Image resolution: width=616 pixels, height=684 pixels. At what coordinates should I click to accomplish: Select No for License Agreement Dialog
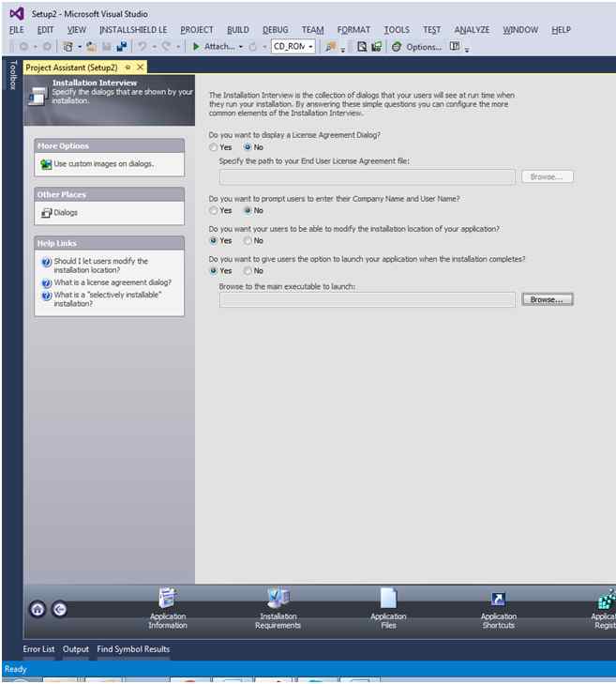coord(248,147)
